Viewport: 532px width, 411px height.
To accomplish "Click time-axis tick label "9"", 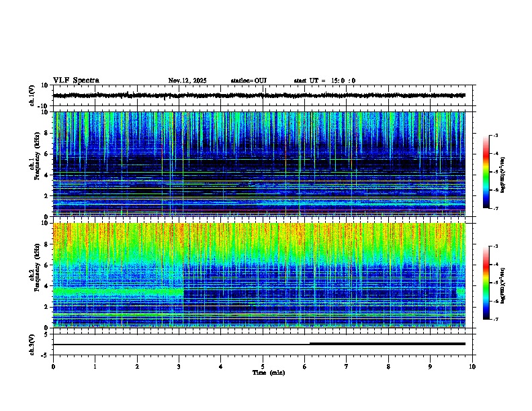I will point(430,367).
